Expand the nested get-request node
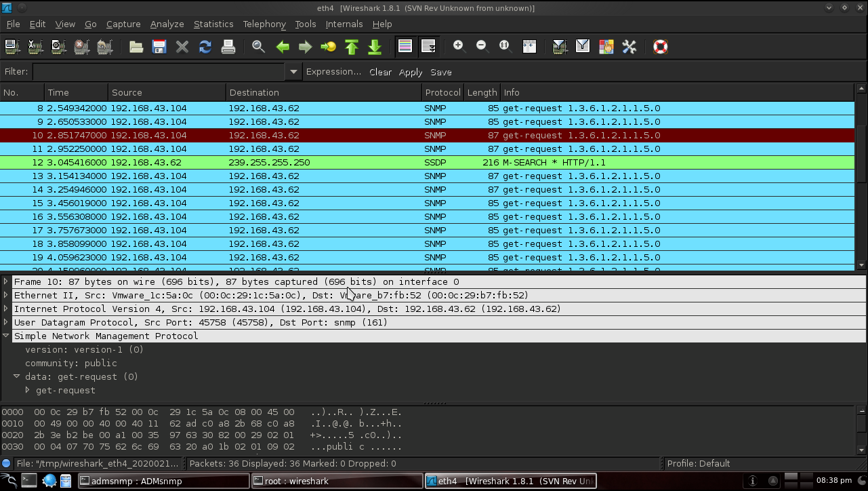This screenshot has width=868, height=491. tap(28, 390)
